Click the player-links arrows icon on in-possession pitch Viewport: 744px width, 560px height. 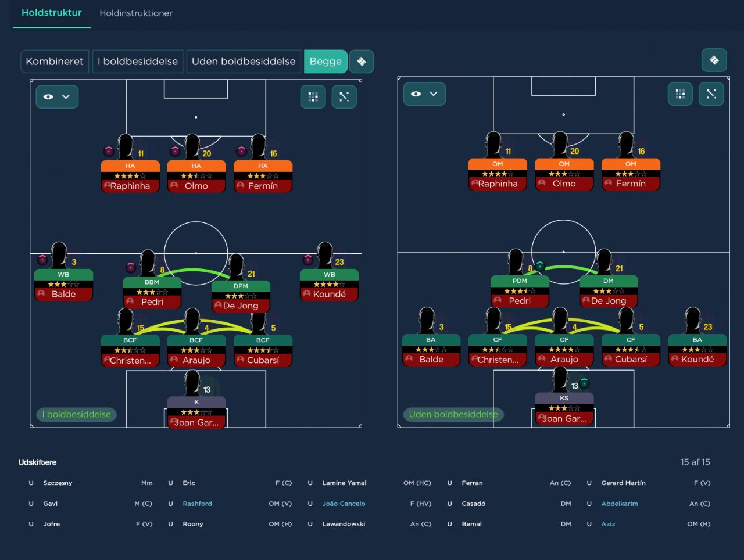tap(344, 96)
